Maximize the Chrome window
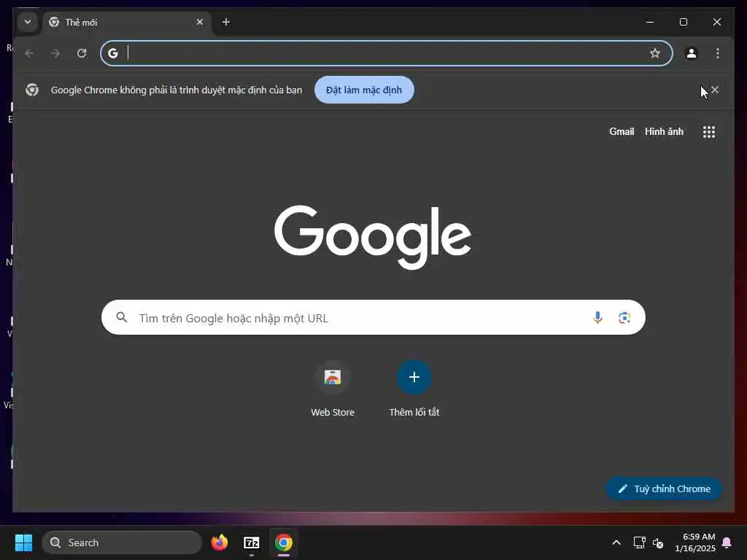Viewport: 747px width, 560px height. click(683, 22)
